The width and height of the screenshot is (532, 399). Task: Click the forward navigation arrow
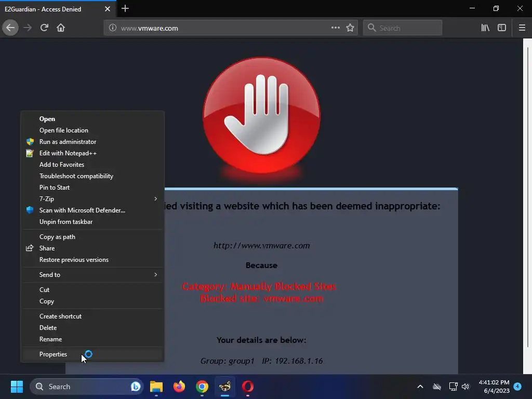point(28,28)
